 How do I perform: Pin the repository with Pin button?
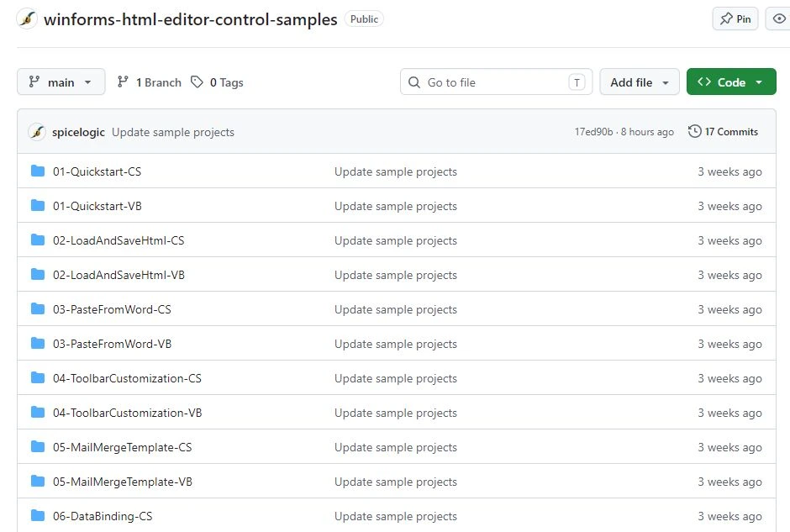tap(735, 18)
